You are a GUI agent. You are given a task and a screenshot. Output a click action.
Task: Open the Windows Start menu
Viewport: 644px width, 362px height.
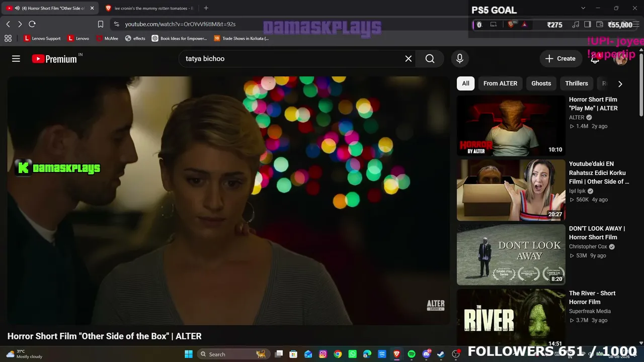[x=189, y=354]
